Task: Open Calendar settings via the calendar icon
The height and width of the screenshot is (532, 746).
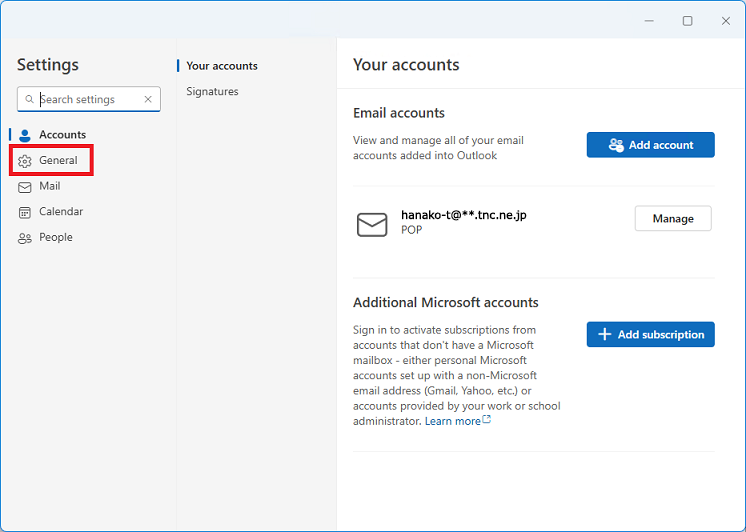Action: click(x=25, y=212)
